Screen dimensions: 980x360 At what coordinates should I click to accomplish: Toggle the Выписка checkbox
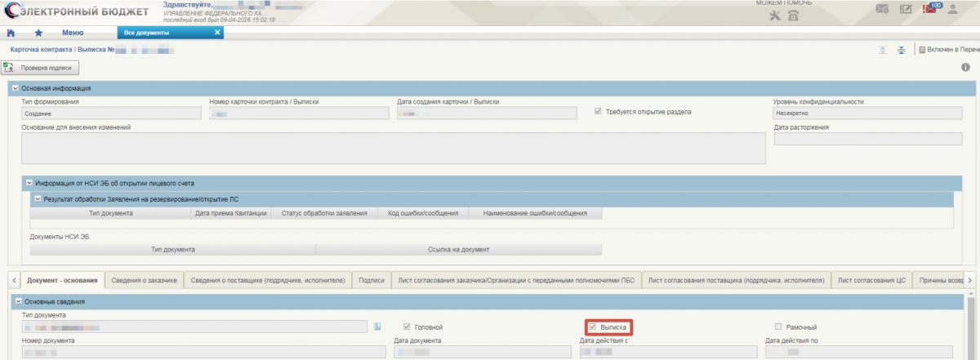point(593,327)
